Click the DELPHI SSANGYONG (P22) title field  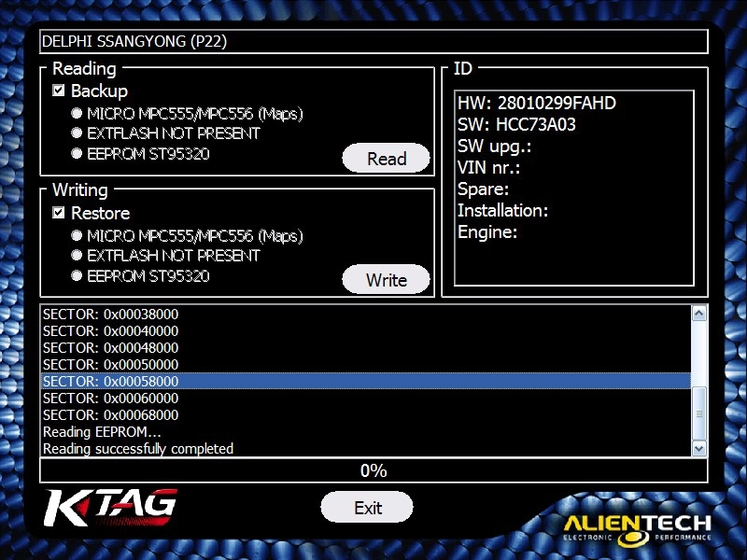coord(374,41)
